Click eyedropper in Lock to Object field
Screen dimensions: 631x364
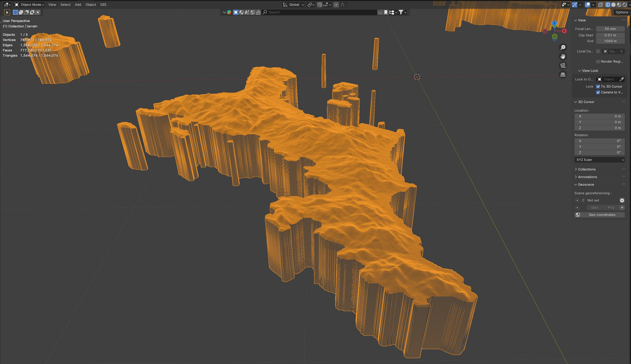(x=622, y=79)
